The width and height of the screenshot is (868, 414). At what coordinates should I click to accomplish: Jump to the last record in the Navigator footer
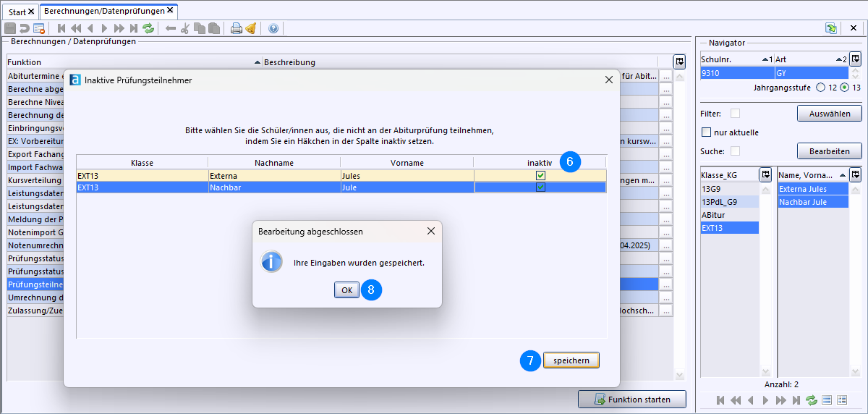click(796, 400)
